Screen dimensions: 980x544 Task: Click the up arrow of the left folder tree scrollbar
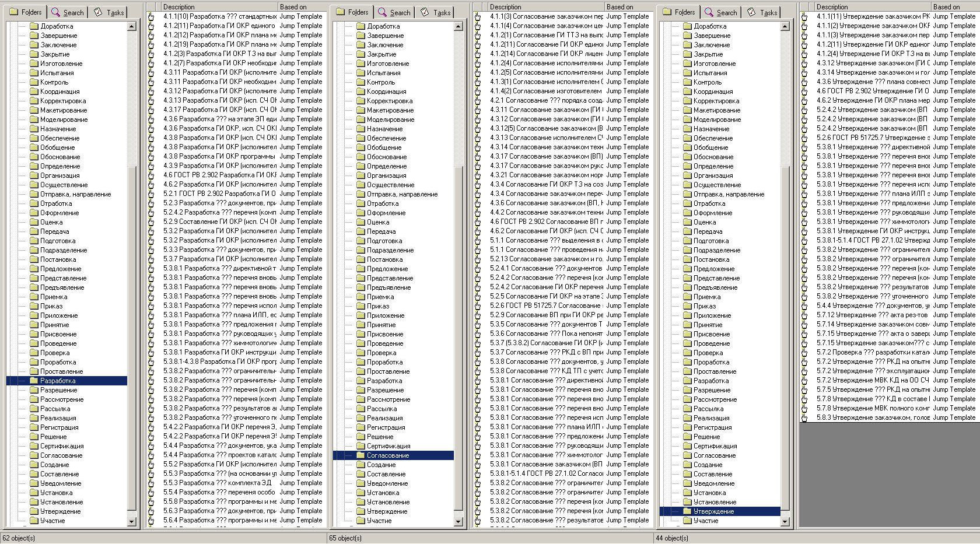[131, 26]
